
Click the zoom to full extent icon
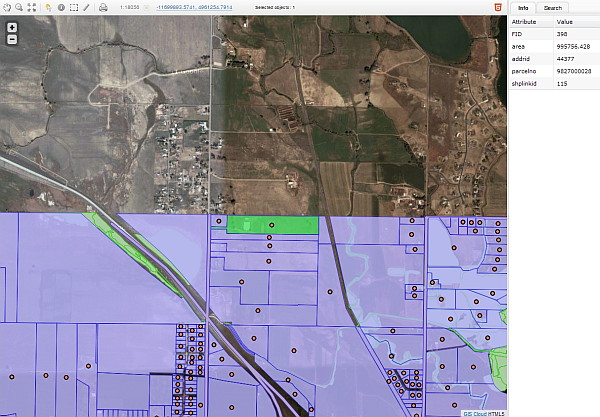coord(32,7)
